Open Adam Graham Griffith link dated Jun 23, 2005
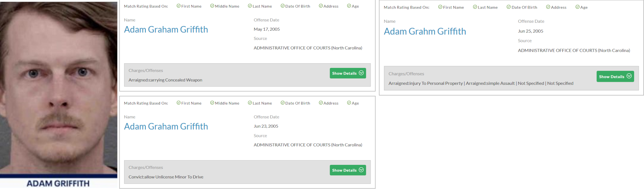 click(x=166, y=127)
